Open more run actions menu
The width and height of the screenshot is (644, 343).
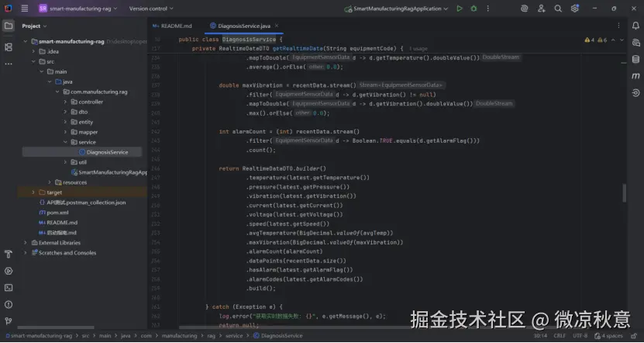tap(488, 9)
